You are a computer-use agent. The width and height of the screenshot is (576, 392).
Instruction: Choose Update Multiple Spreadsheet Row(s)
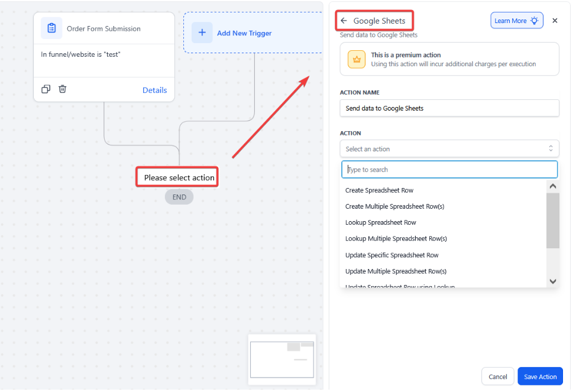pos(396,271)
